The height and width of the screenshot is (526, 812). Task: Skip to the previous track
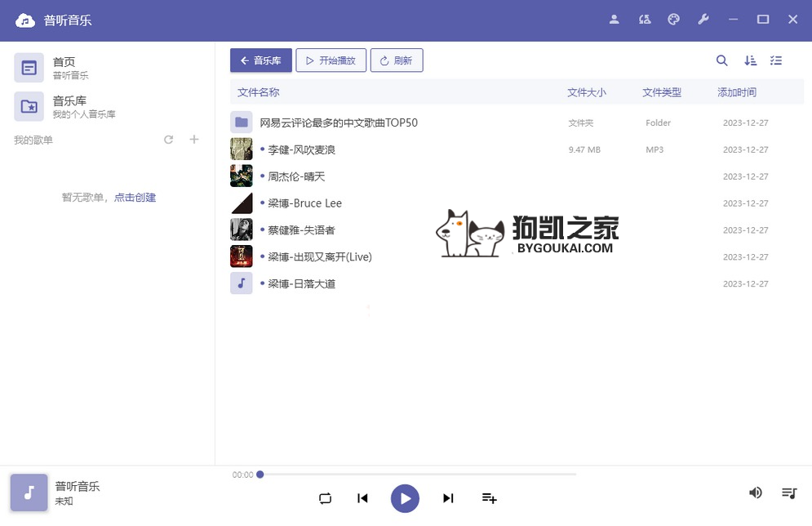pyautogui.click(x=363, y=498)
